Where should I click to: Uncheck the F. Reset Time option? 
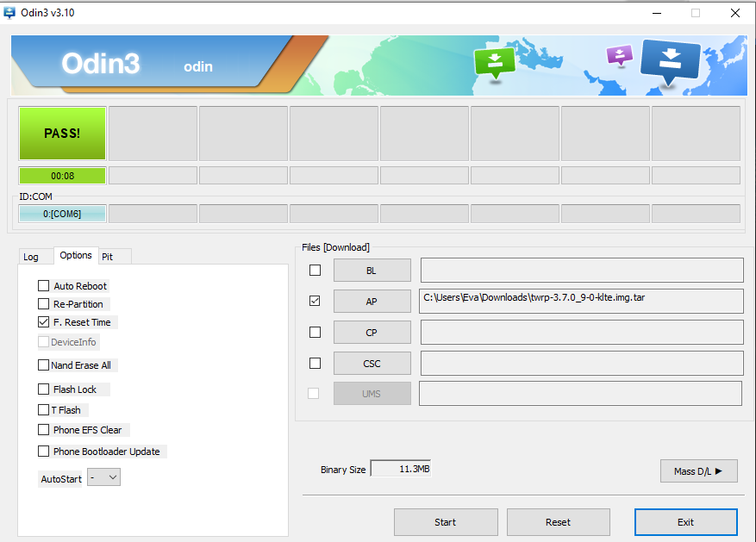coord(44,322)
